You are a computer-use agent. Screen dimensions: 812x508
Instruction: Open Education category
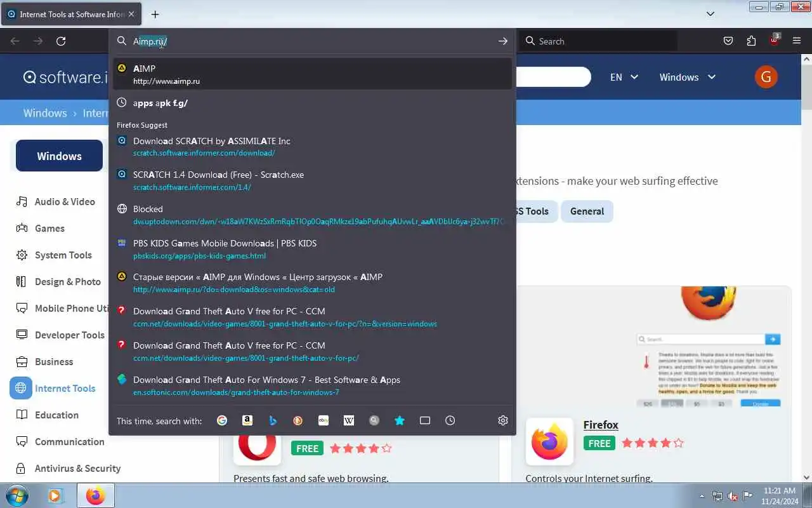point(56,415)
